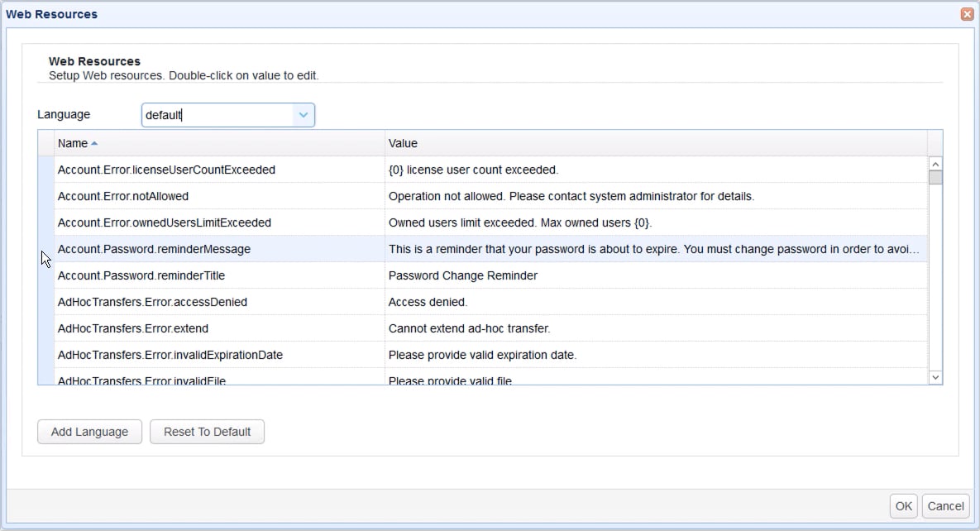Click the scrollbar down arrow
The image size is (980, 531).
click(935, 377)
